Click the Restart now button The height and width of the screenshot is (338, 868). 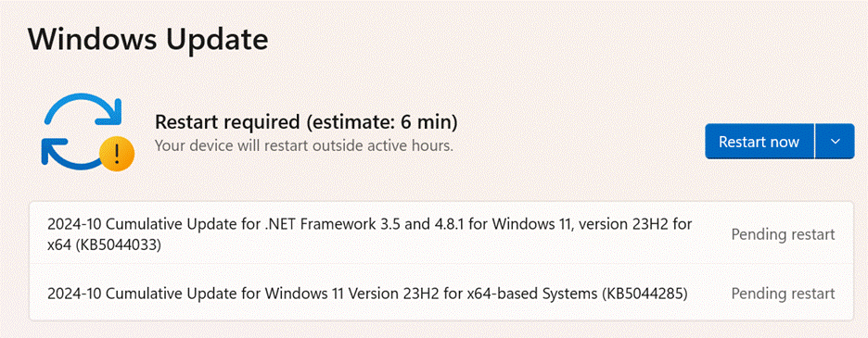click(x=759, y=142)
